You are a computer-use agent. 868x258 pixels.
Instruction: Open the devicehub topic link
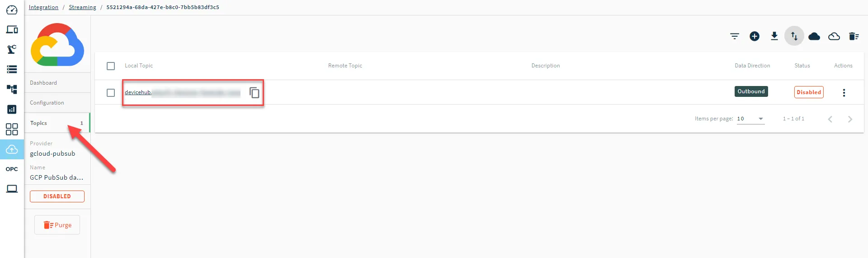(x=183, y=92)
